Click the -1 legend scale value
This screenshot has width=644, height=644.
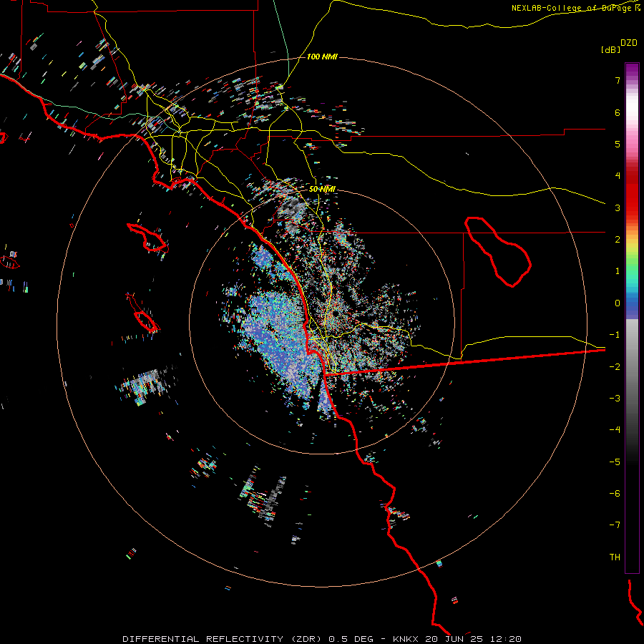click(x=615, y=335)
